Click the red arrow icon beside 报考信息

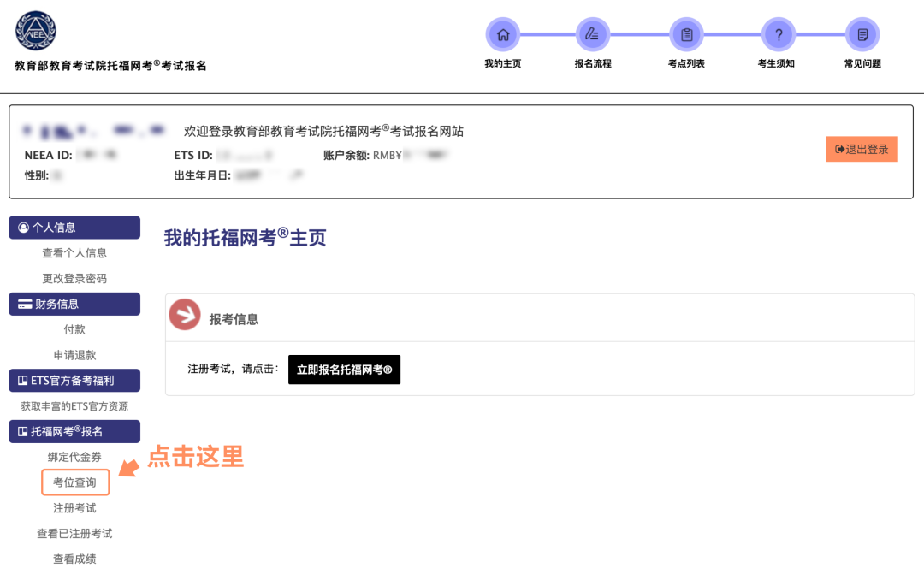click(185, 315)
